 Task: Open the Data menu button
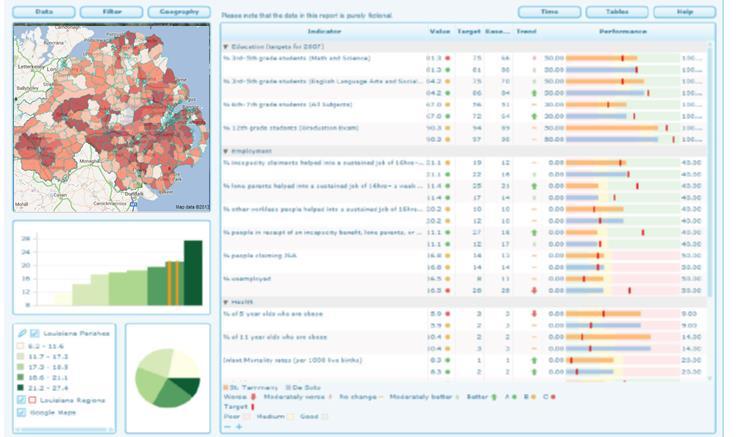[x=44, y=12]
